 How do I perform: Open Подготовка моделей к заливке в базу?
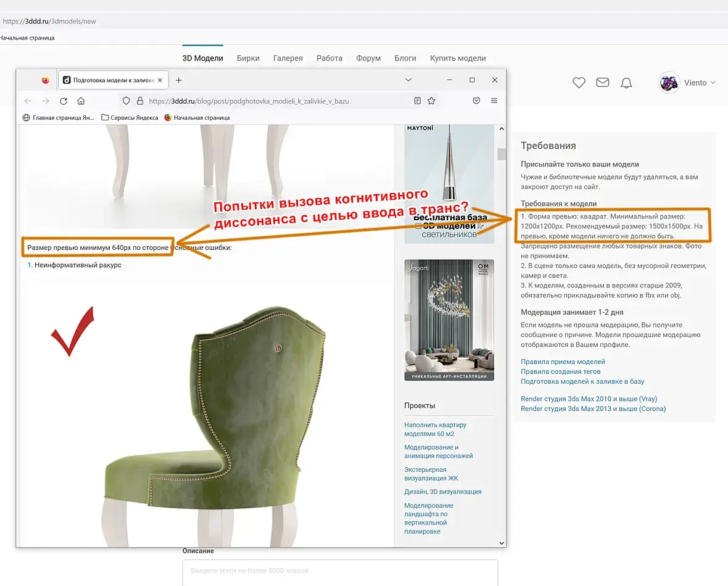point(582,381)
